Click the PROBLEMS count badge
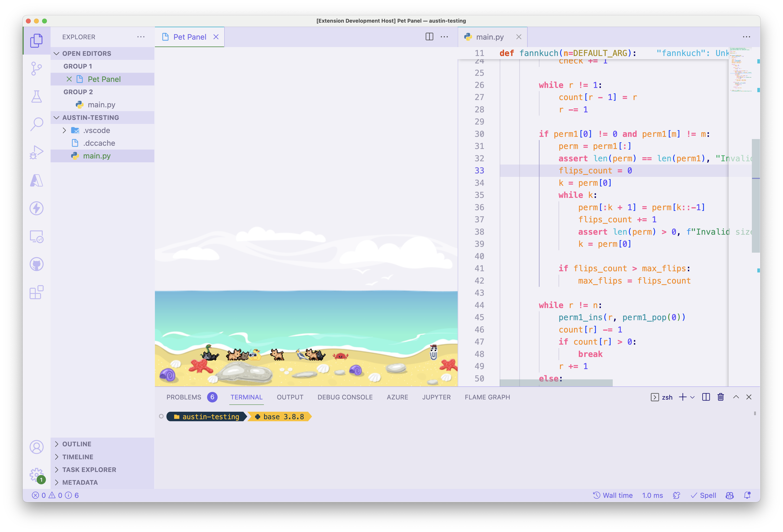Image resolution: width=783 pixels, height=532 pixels. 213,397
